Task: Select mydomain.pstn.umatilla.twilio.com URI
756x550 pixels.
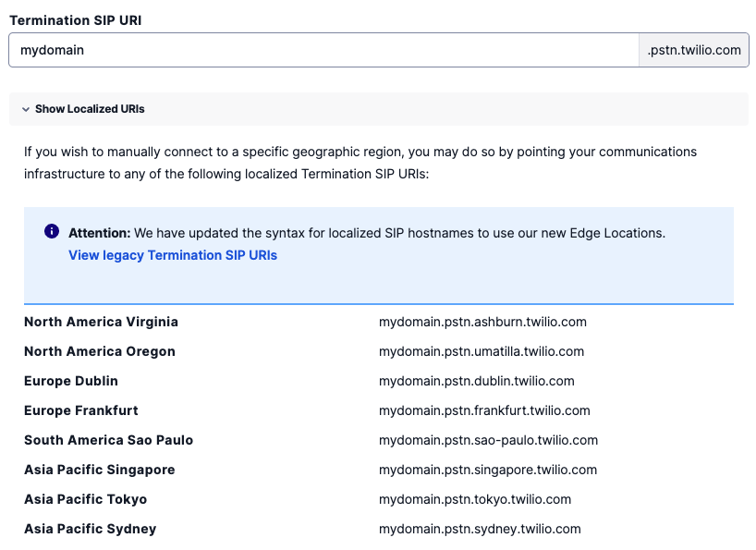Action: (482, 351)
